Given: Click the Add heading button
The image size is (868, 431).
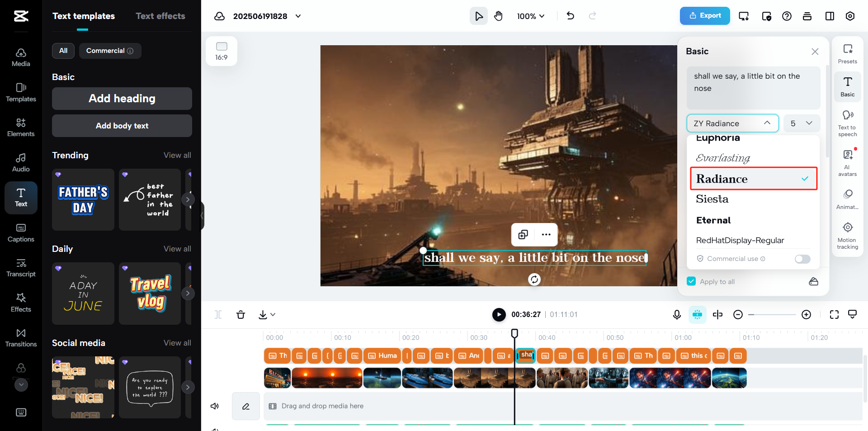Looking at the screenshot, I should tap(122, 99).
